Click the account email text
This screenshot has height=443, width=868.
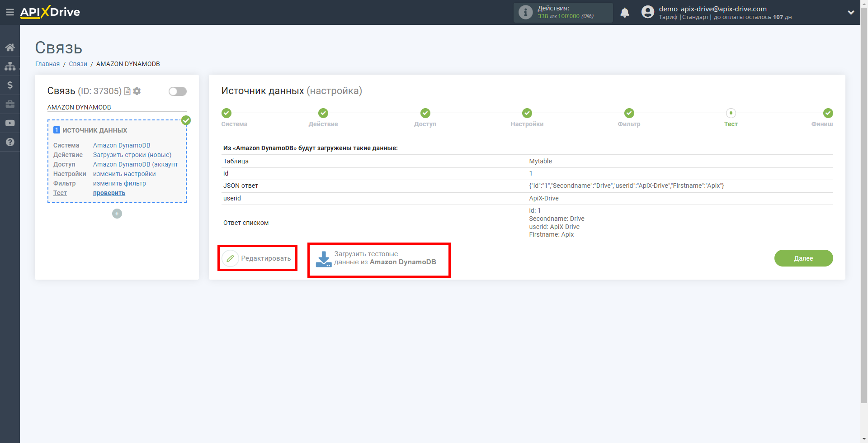(x=712, y=9)
